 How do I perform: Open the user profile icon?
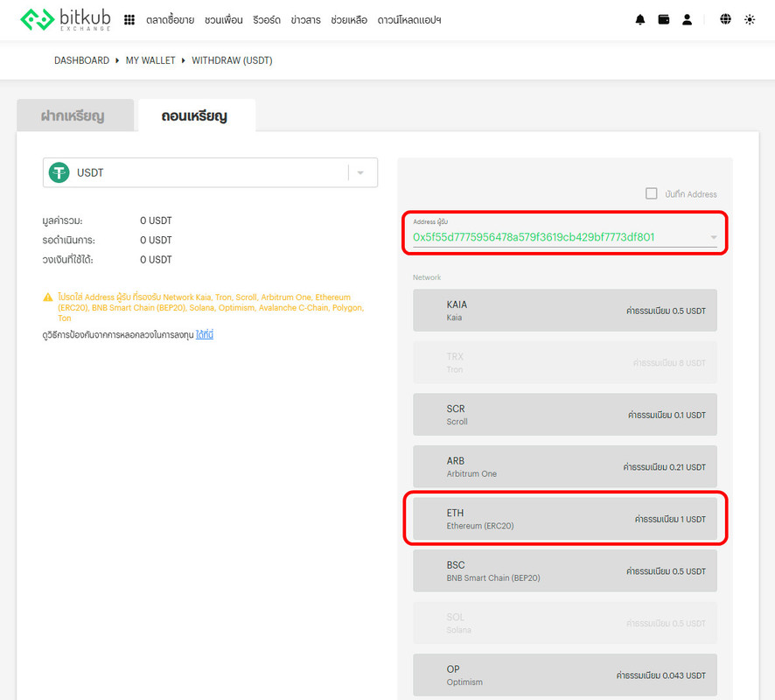point(687,20)
